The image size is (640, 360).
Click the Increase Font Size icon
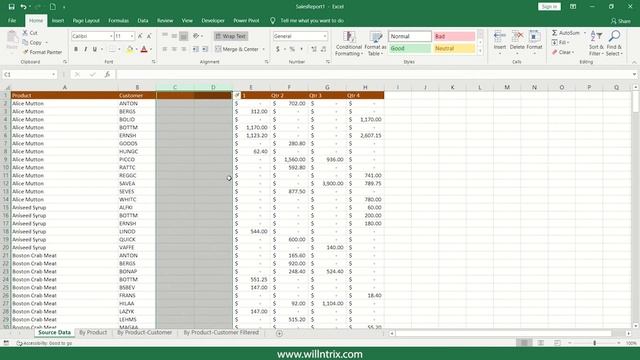click(x=140, y=36)
